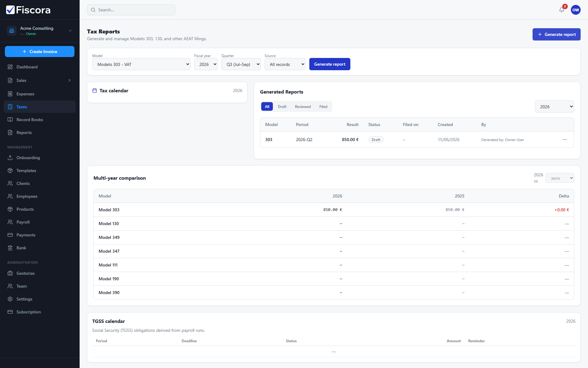
Task: Click the Bank building icon
Action: pyautogui.click(x=10, y=248)
